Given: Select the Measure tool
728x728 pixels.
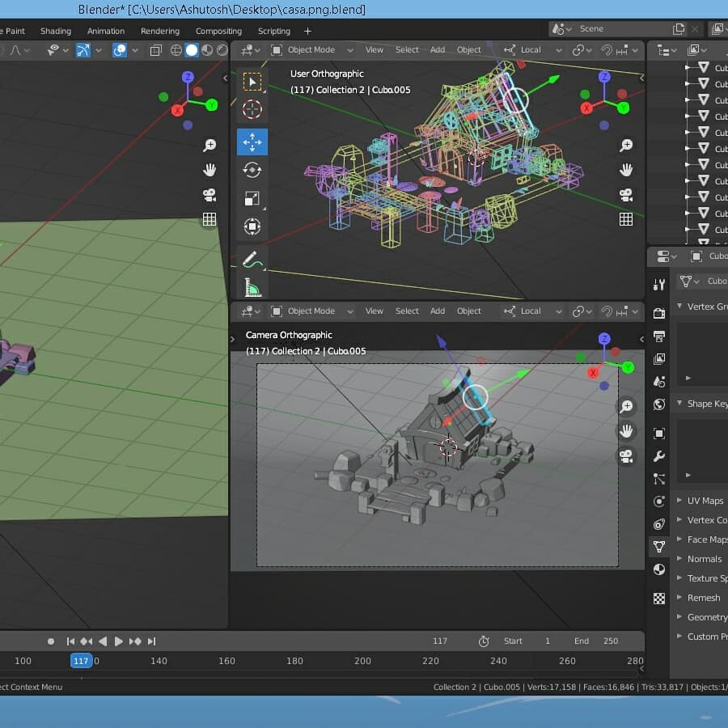Looking at the screenshot, I should click(x=252, y=287).
